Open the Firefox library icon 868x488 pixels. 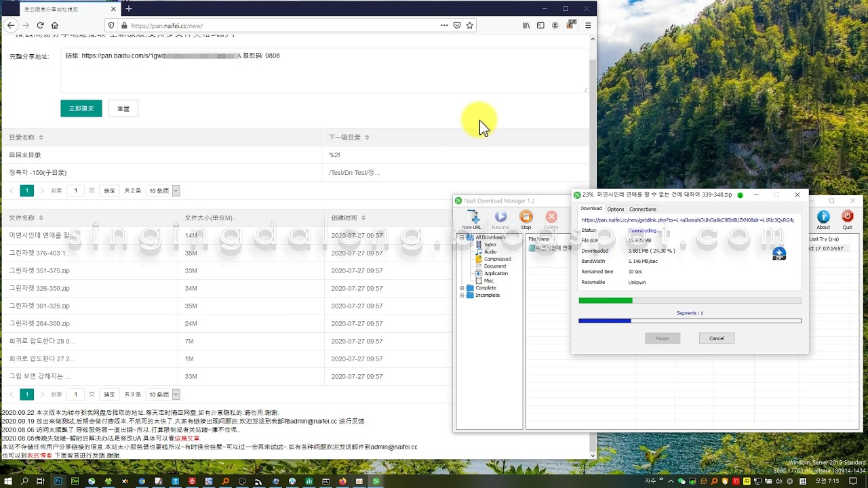[526, 25]
